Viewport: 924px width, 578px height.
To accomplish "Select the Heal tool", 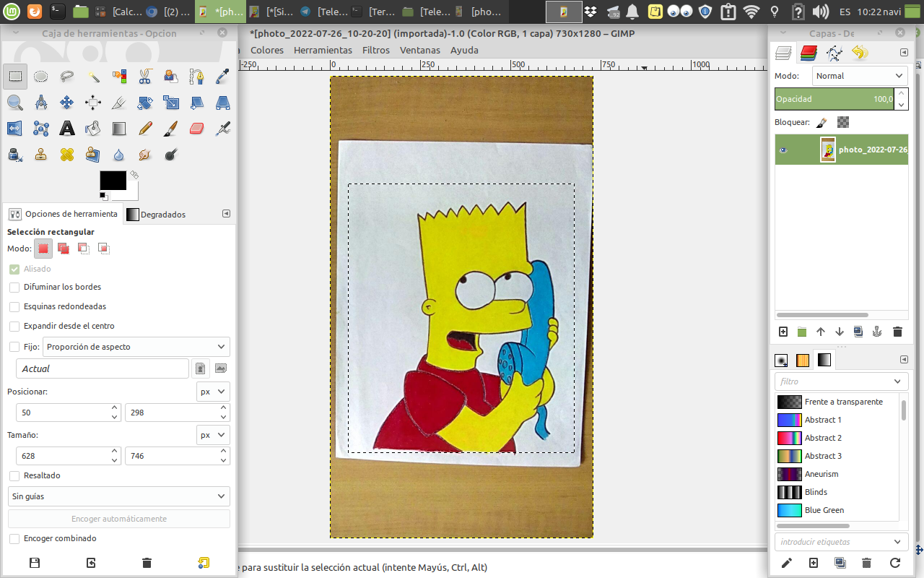I will [67, 154].
